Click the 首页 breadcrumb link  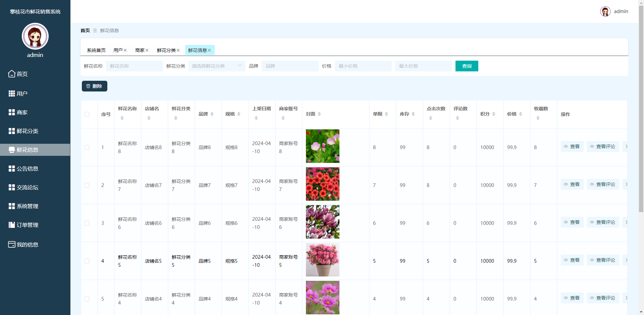85,30
